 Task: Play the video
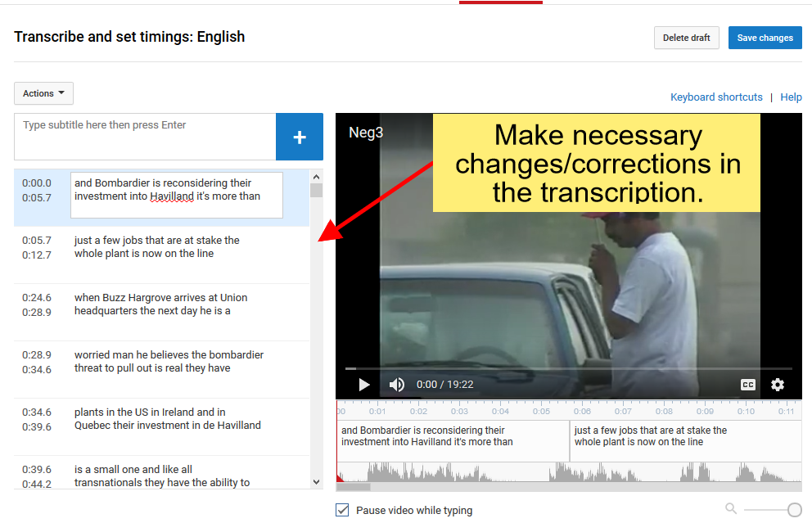coord(364,385)
